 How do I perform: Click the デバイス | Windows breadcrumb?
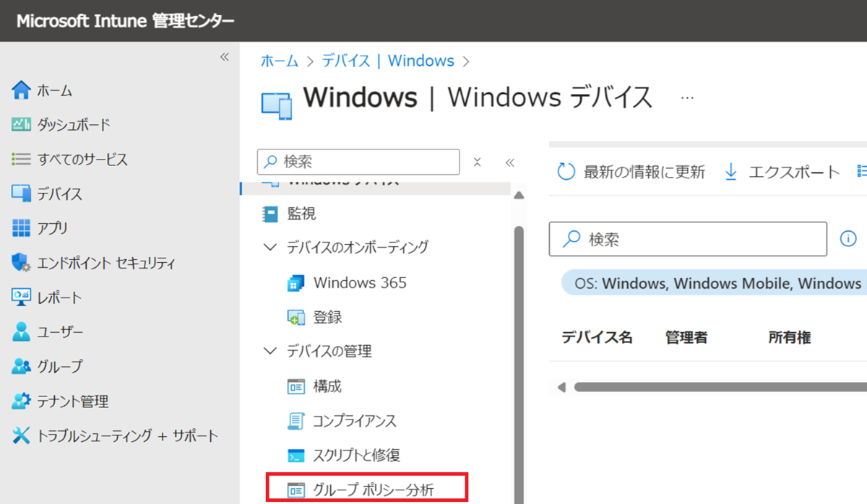click(388, 61)
